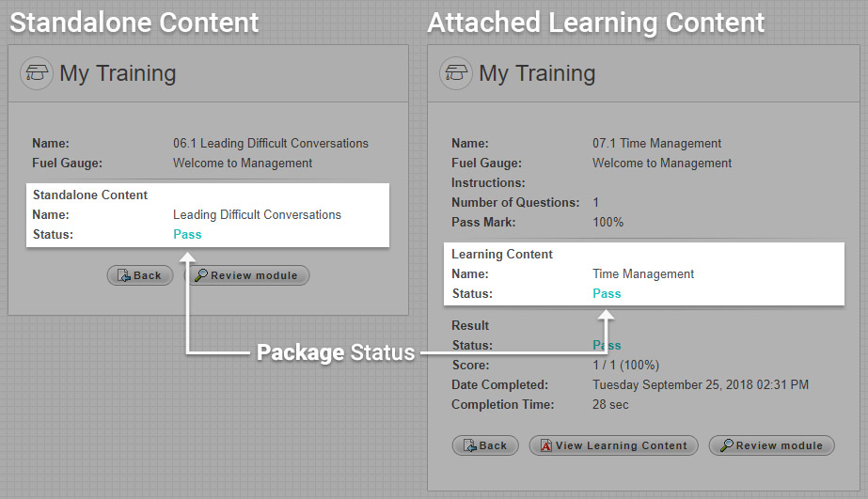Click the '28 sec' completion time value
The width and height of the screenshot is (868, 499).
click(x=610, y=404)
